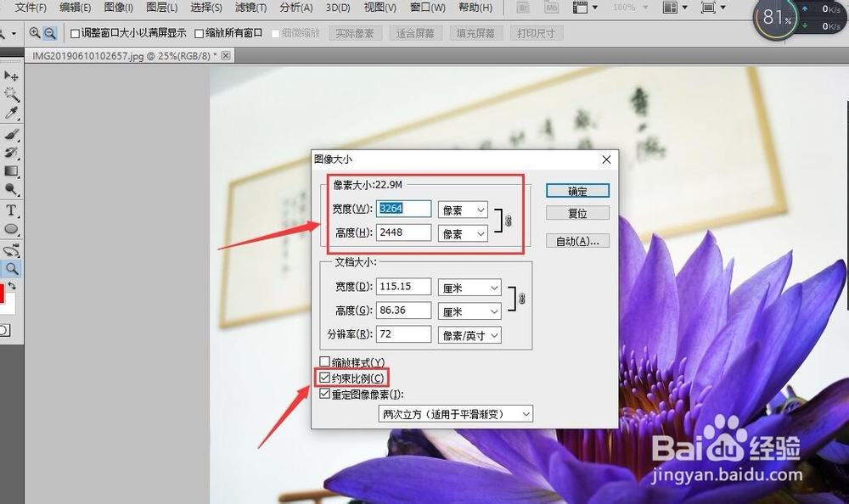Image resolution: width=849 pixels, height=504 pixels.
Task: Click the 填充屏幕 button
Action: point(476,34)
